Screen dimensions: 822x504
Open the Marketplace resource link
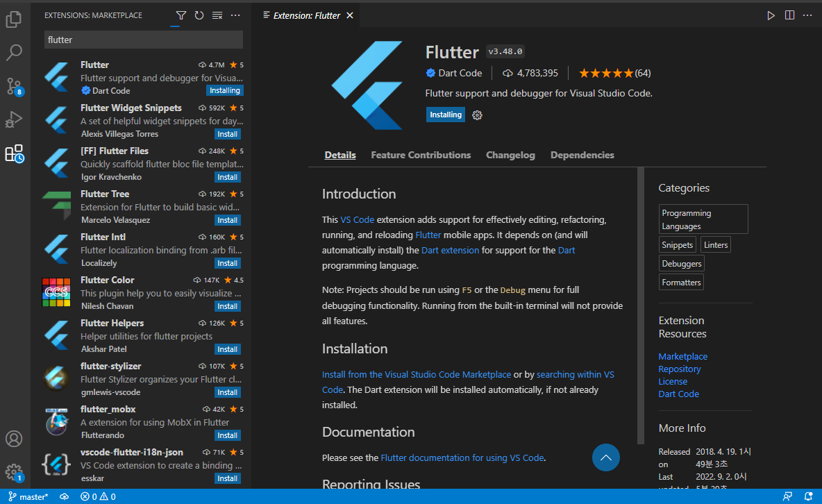pos(682,357)
